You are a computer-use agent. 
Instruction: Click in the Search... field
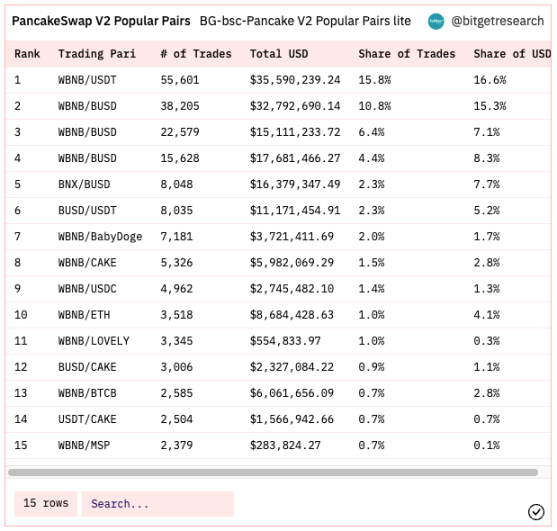(x=158, y=504)
